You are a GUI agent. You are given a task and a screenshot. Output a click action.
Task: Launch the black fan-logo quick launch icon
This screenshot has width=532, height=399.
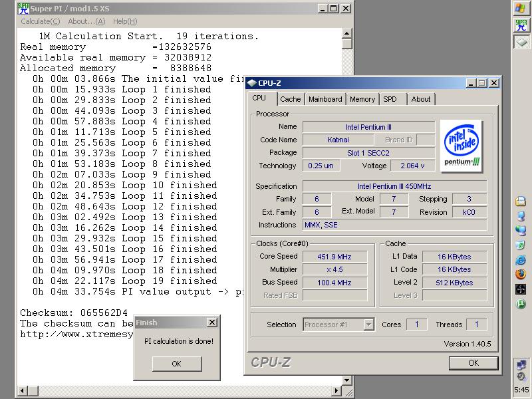521,289
